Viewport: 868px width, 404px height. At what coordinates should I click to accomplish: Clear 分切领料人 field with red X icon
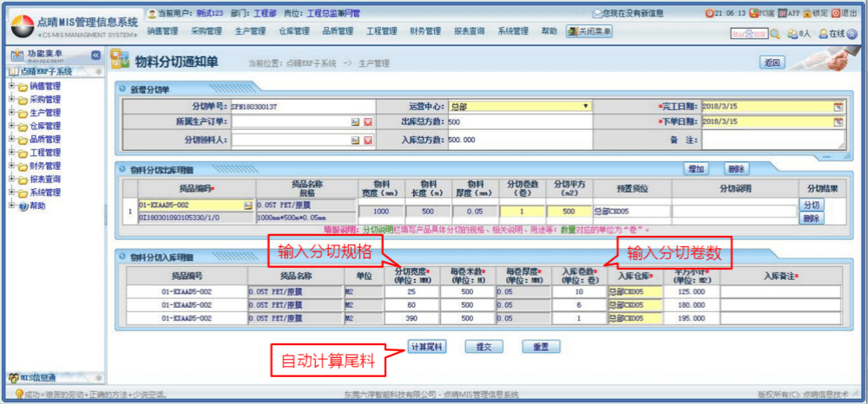coord(368,139)
